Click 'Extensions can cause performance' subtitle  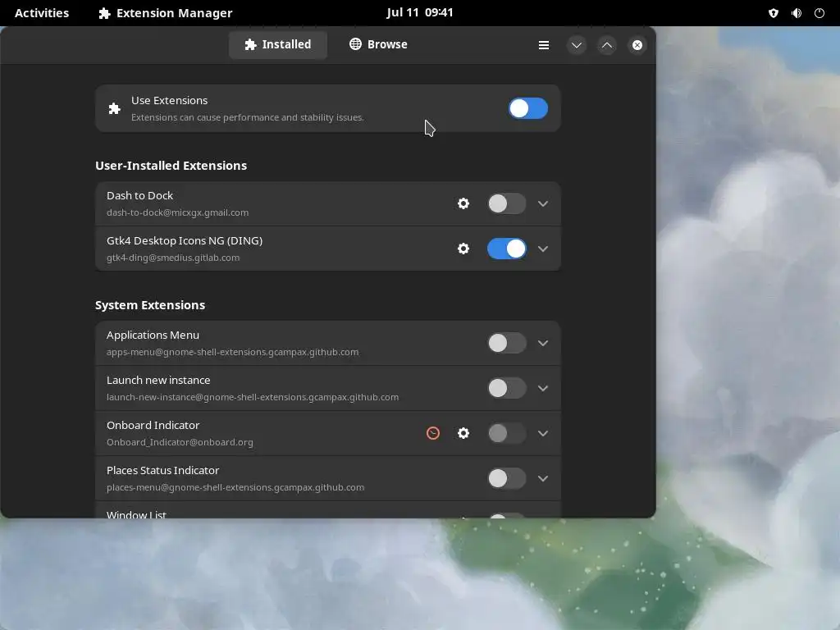(248, 117)
